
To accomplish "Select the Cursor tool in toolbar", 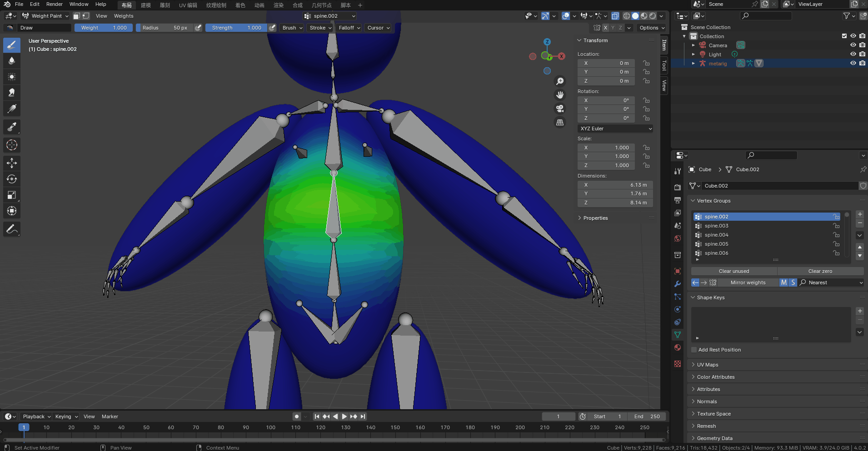I will tap(12, 145).
